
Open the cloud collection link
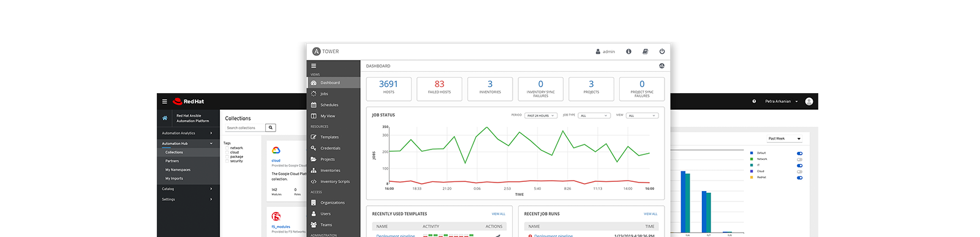(276, 160)
